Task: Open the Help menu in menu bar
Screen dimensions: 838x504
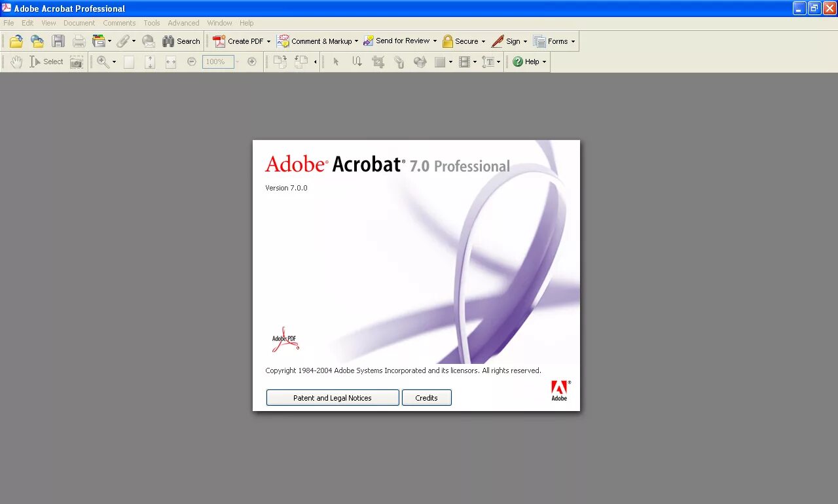Action: (246, 23)
